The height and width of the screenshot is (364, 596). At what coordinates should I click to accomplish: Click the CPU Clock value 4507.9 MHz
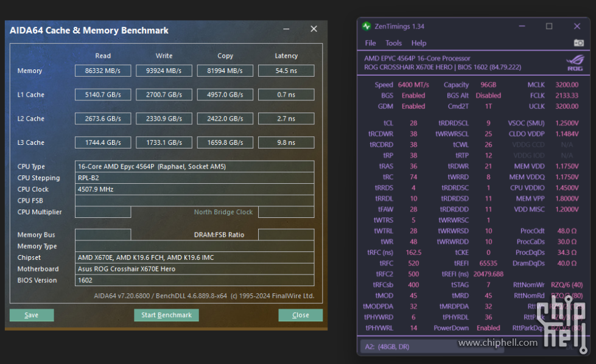click(195, 189)
